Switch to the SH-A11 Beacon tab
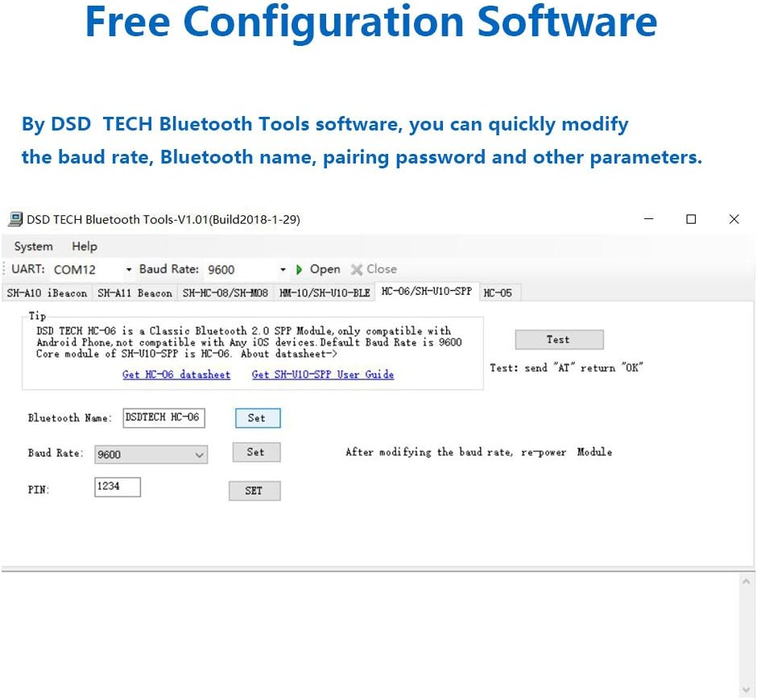Image resolution: width=757 pixels, height=700 pixels. tap(134, 293)
